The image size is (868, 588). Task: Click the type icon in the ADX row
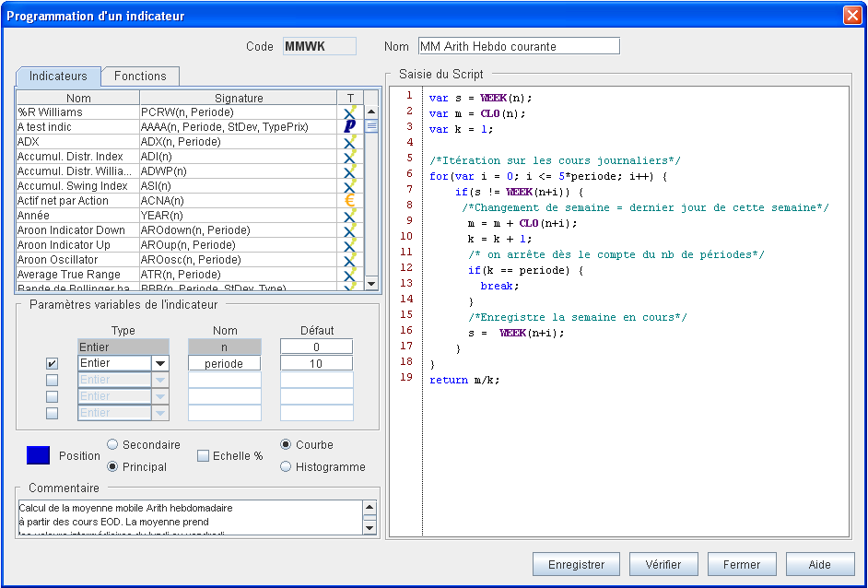349,142
